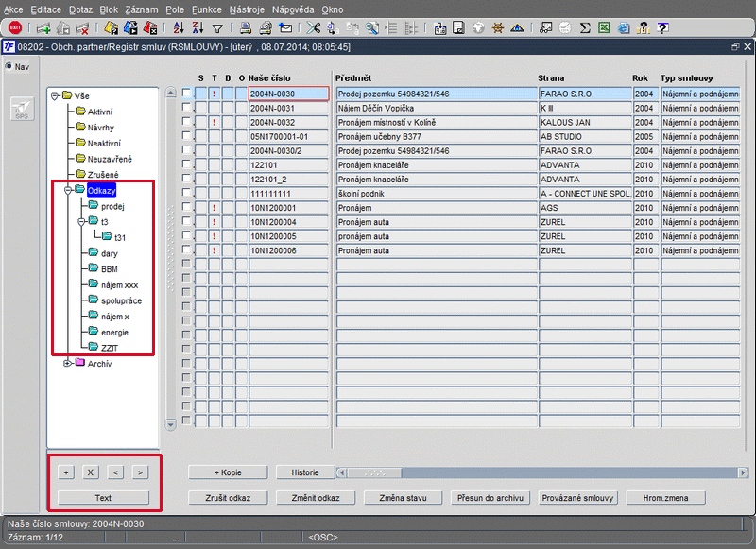Viewport: 756px width, 549px height.
Task: Click the binoculars report icon
Action: pyautogui.click(x=546, y=28)
